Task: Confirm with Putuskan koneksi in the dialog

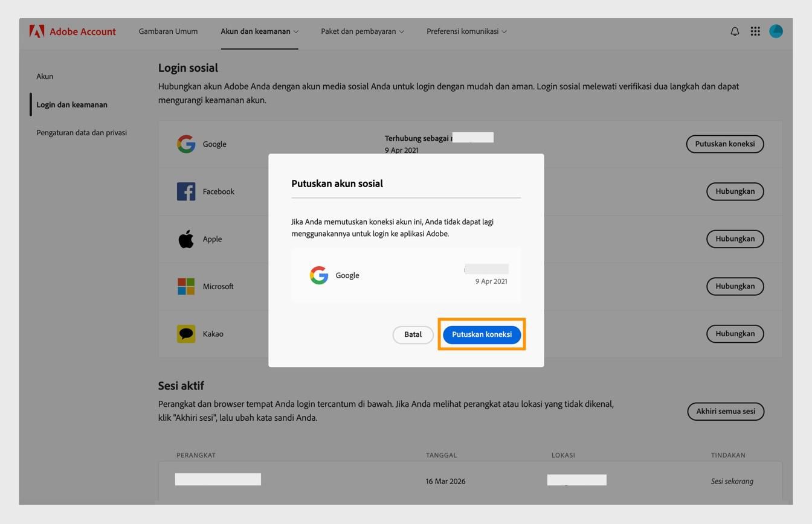Action: (482, 334)
